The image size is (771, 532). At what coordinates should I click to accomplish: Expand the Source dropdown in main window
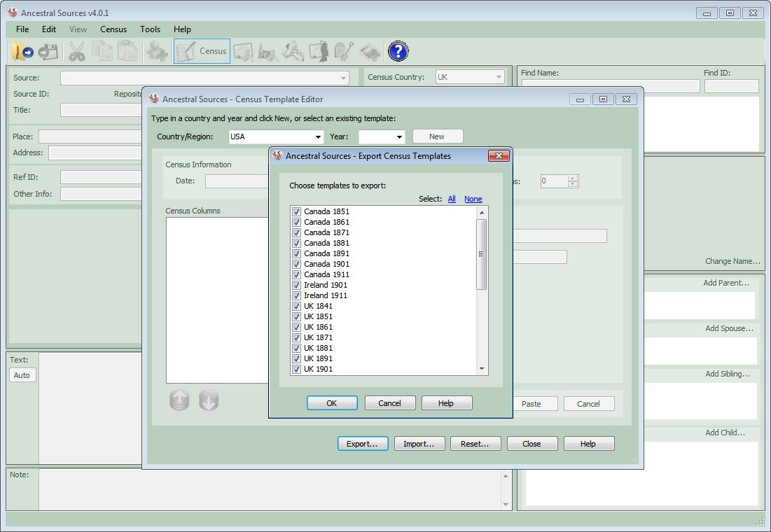343,78
